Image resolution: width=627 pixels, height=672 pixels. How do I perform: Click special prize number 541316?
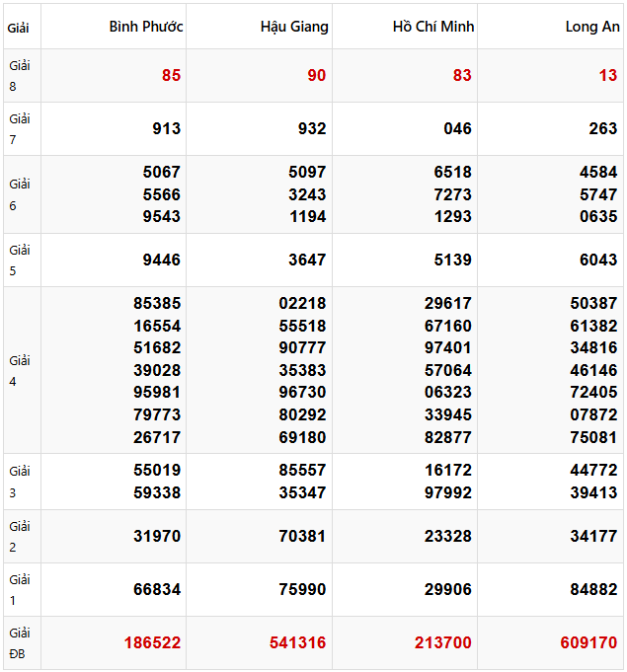(297, 642)
